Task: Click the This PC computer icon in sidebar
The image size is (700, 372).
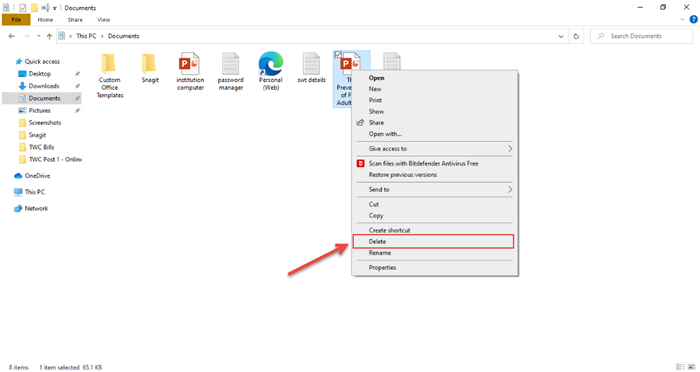Action: pyautogui.click(x=18, y=192)
